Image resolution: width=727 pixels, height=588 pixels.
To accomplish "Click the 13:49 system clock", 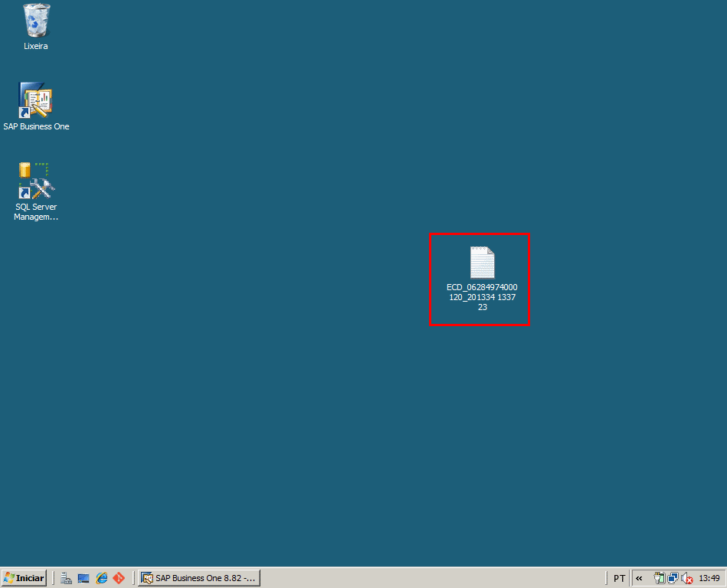I will coord(709,578).
